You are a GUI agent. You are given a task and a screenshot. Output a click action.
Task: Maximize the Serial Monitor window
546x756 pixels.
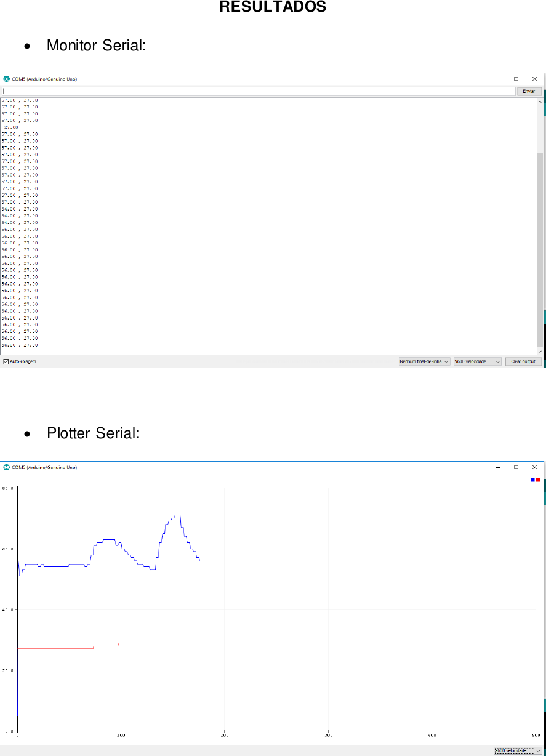coord(516,79)
